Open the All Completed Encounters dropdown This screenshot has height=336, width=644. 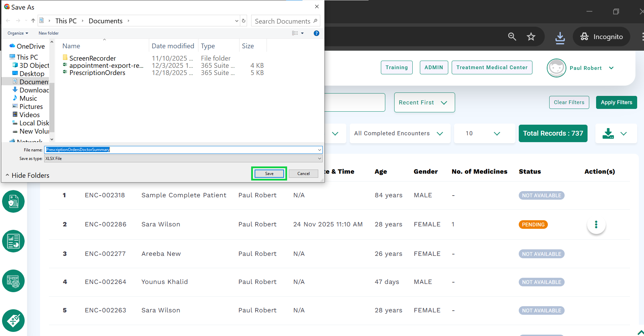click(399, 134)
